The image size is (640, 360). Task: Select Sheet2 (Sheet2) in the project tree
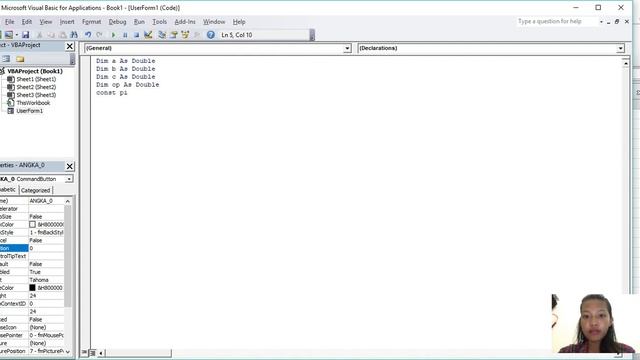pos(36,87)
